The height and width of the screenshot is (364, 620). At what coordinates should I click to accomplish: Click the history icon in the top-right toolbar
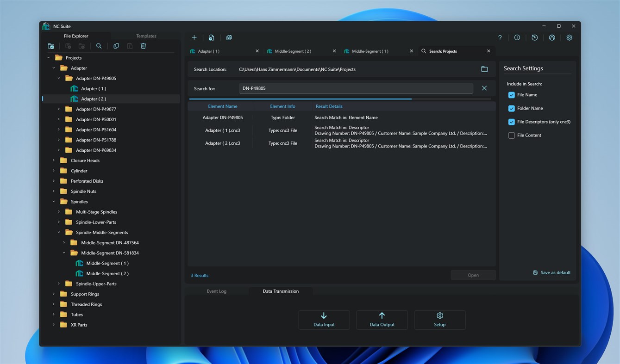click(534, 37)
